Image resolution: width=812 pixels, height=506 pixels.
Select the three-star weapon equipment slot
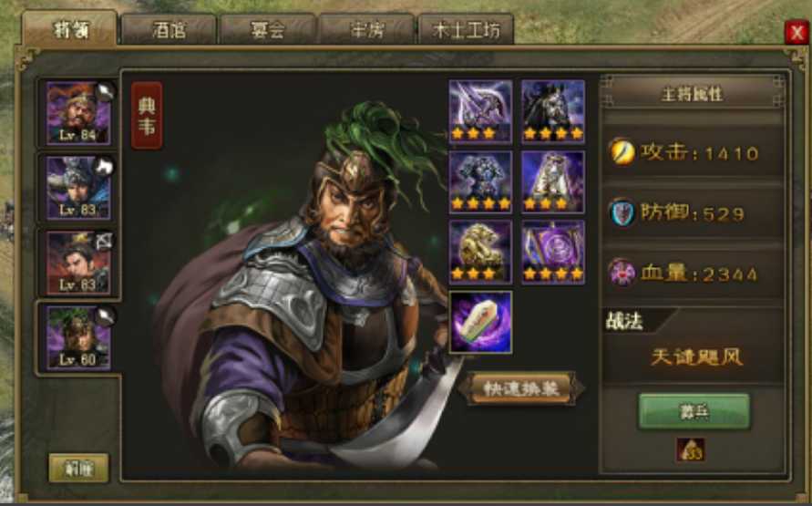point(480,111)
